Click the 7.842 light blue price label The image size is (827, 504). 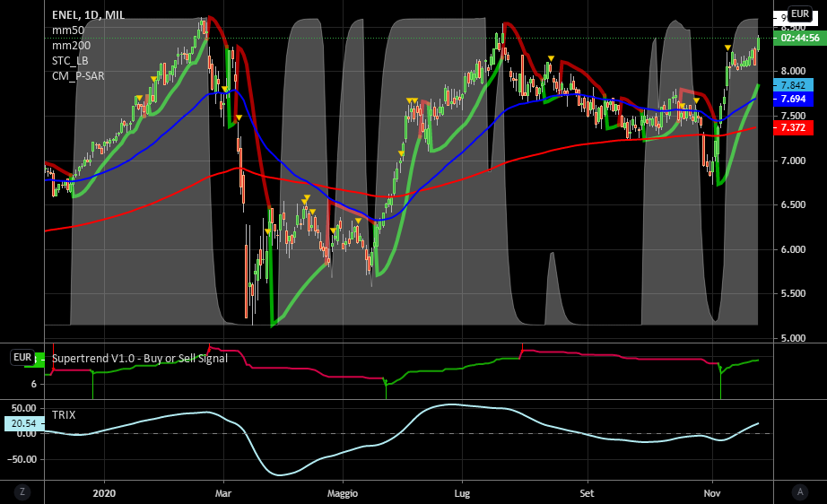tap(793, 85)
